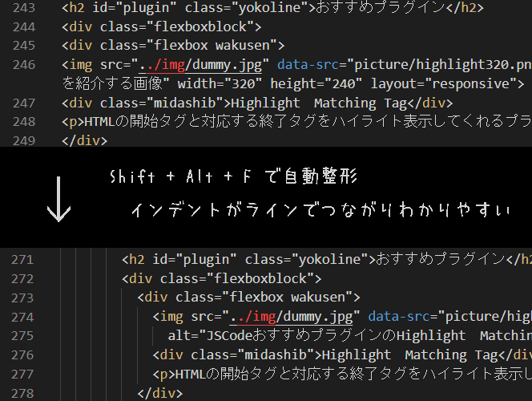Screen dimensions: 532x401
Task: Click line number 244 in the gutter
Action: pos(24,26)
